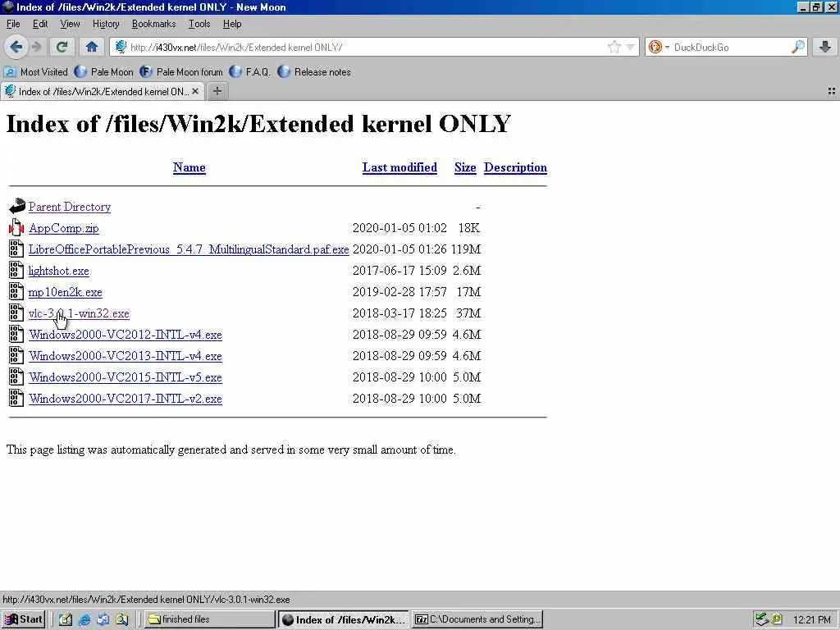840x630 pixels.
Task: Bookmark this page with the star icon
Action: pyautogui.click(x=614, y=47)
